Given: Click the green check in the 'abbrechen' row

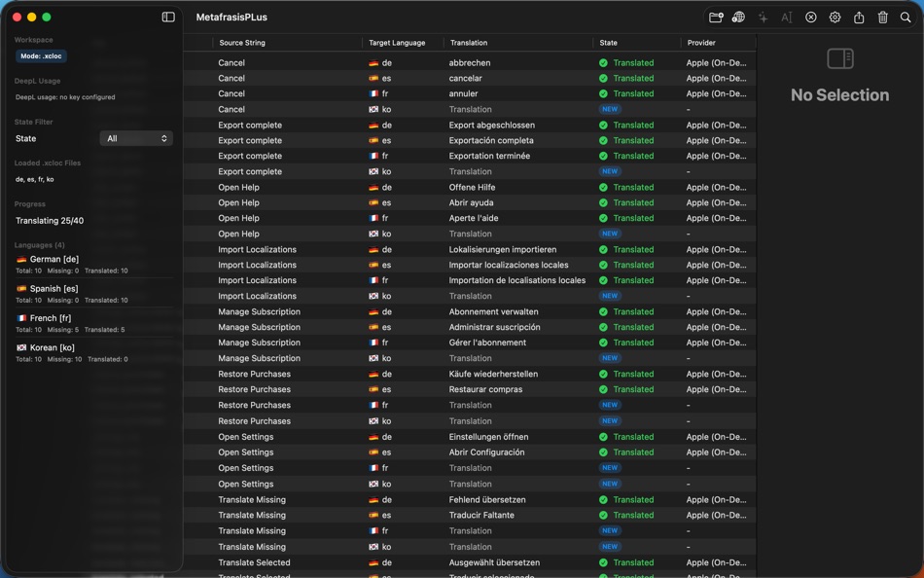Looking at the screenshot, I should pos(603,62).
